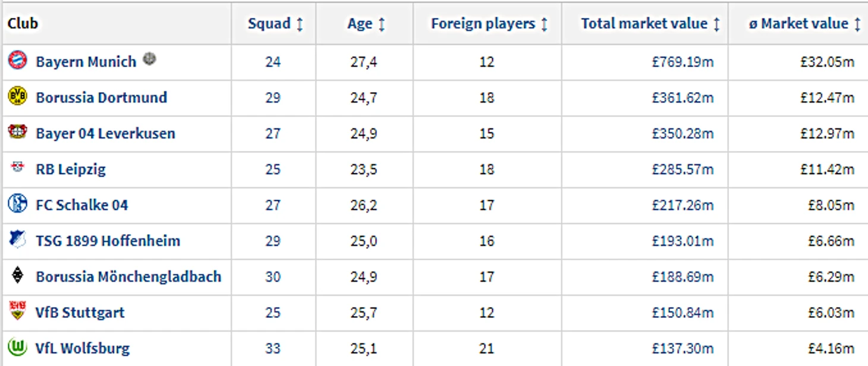Click the grey ball icon beside Bayern Munich
This screenshot has height=366, width=868.
(x=149, y=59)
